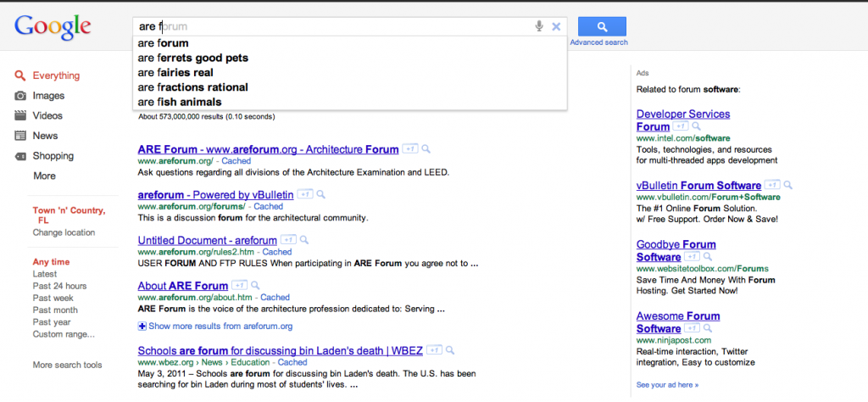This screenshot has width=868, height=402.
Task: Click +1 beside Goodbye Forum Software ad
Action: coord(692,257)
